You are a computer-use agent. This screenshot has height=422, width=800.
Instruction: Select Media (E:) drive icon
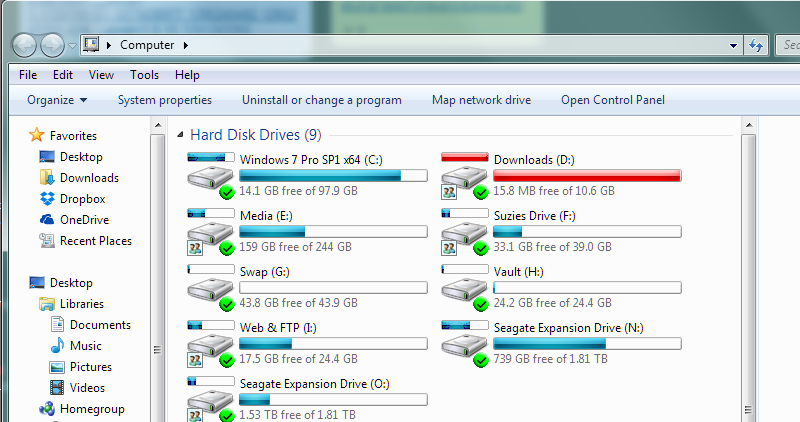[210, 231]
